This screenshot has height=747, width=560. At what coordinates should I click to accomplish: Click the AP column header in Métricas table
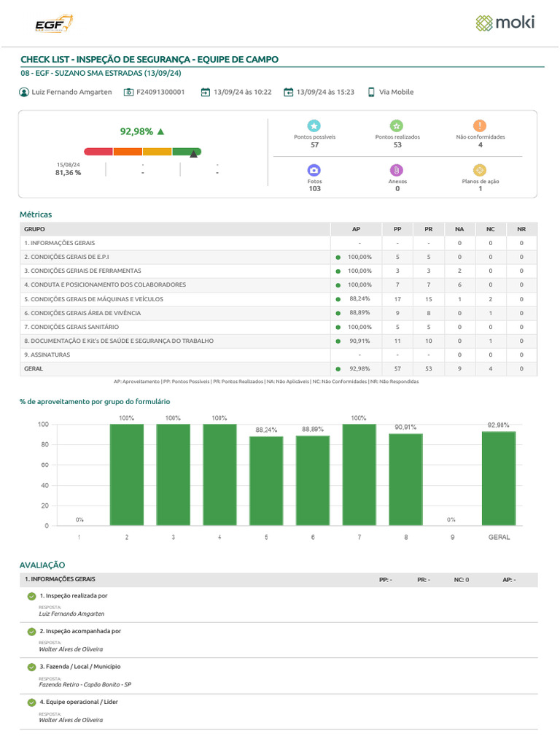(356, 229)
